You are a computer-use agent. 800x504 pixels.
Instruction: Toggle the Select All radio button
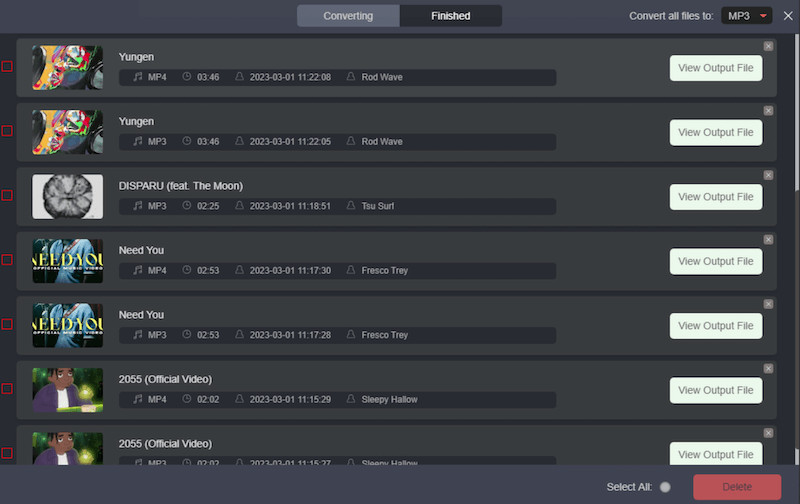point(665,487)
